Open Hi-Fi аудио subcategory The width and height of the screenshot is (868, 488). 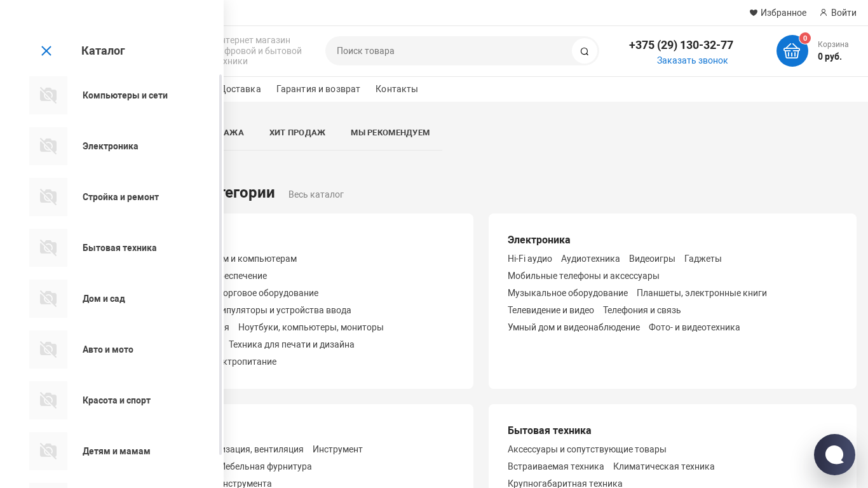530,259
